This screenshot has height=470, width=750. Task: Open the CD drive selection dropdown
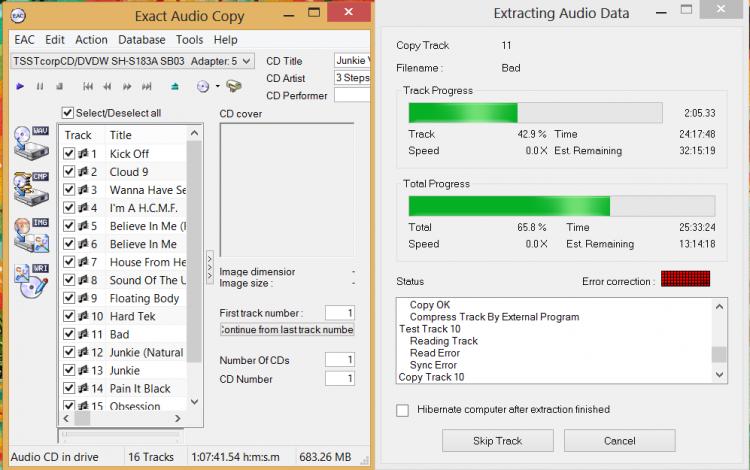click(x=246, y=61)
